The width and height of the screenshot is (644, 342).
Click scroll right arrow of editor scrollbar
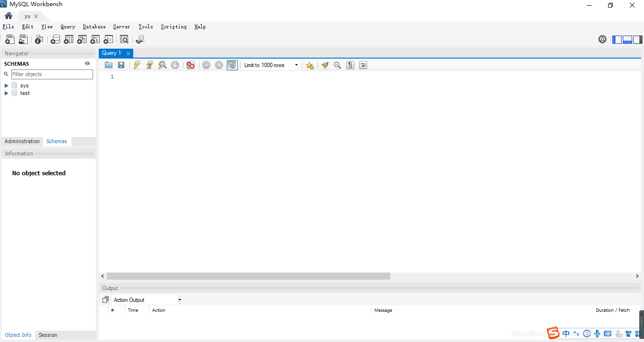pos(637,276)
